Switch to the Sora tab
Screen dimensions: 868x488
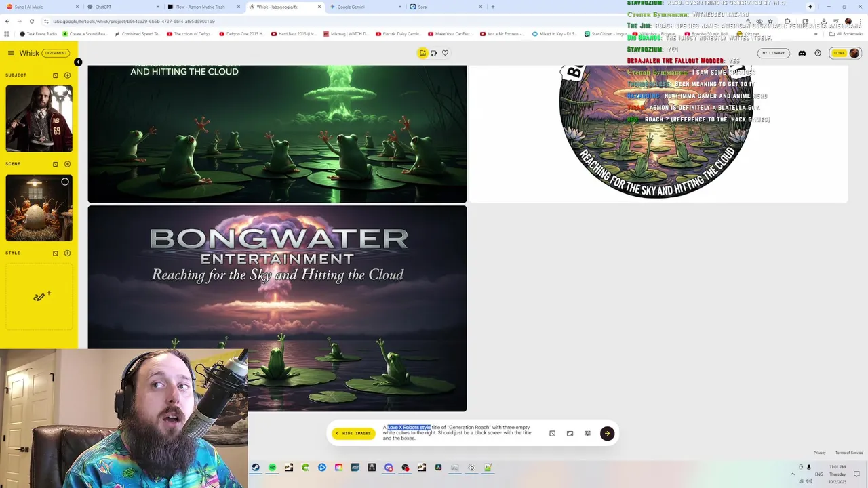(x=444, y=7)
